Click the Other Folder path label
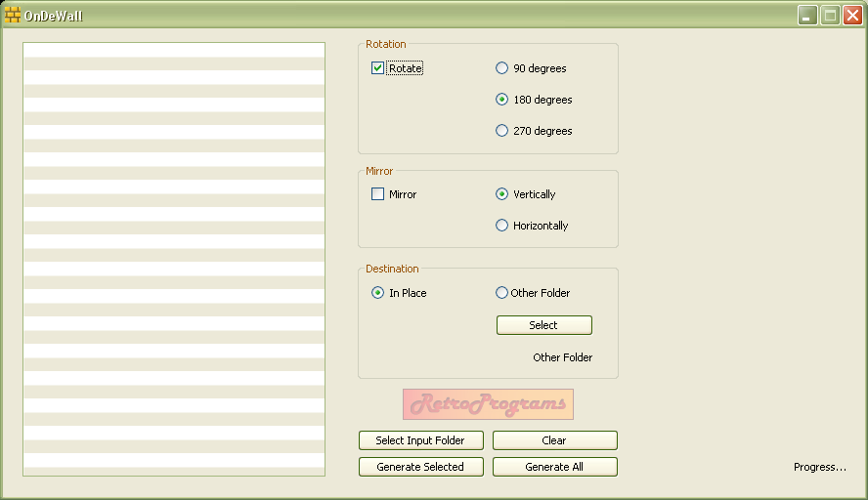 [562, 357]
